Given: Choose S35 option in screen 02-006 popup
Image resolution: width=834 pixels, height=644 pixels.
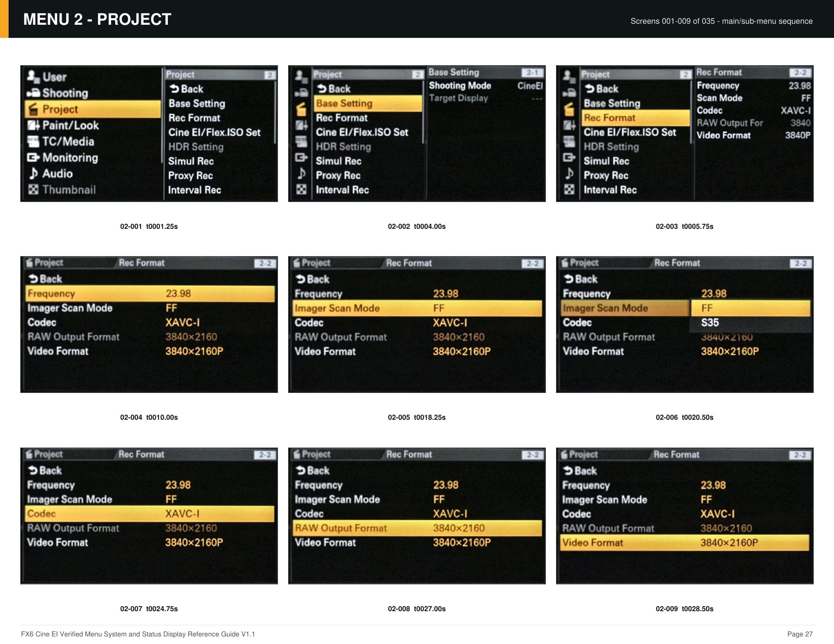Looking at the screenshot, I should point(751,323).
